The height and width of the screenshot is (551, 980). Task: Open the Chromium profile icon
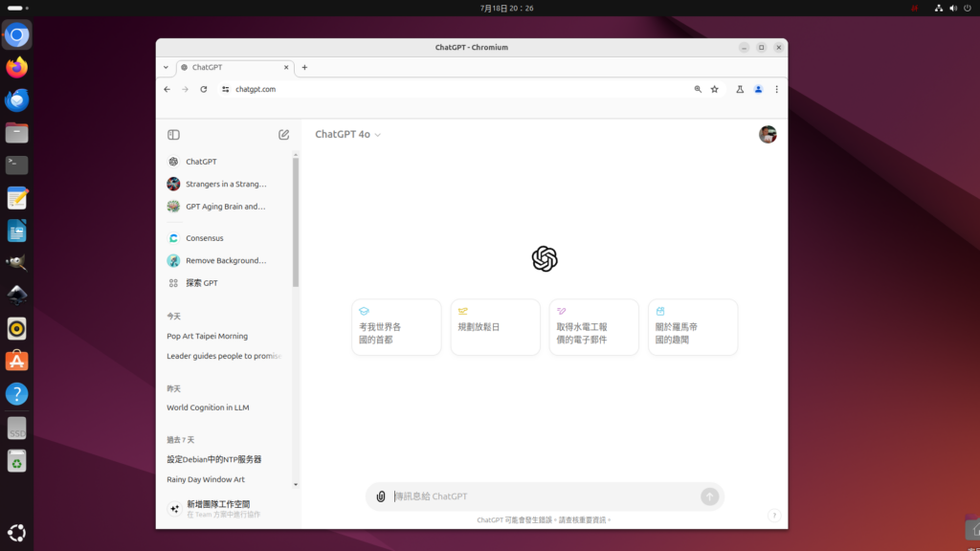(x=758, y=89)
